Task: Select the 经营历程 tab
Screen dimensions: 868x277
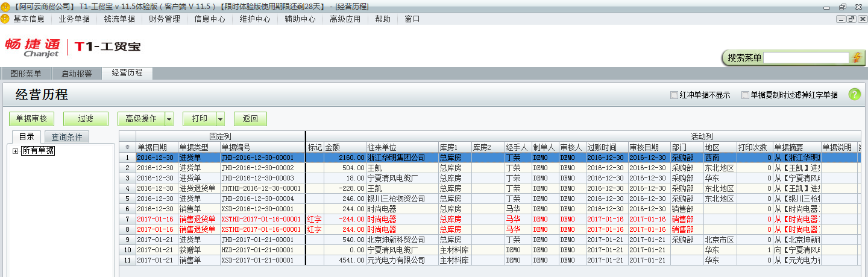Action: (x=127, y=73)
